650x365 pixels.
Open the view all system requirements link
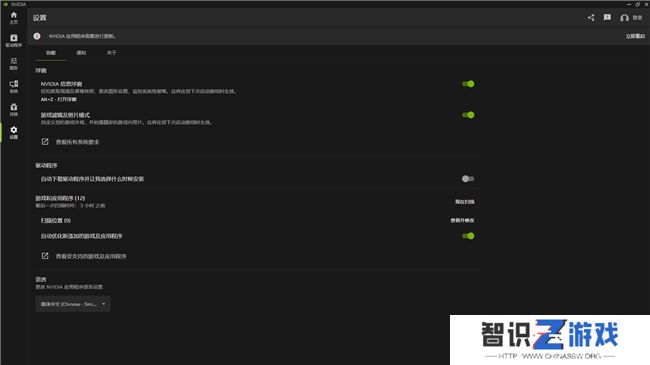pos(78,142)
